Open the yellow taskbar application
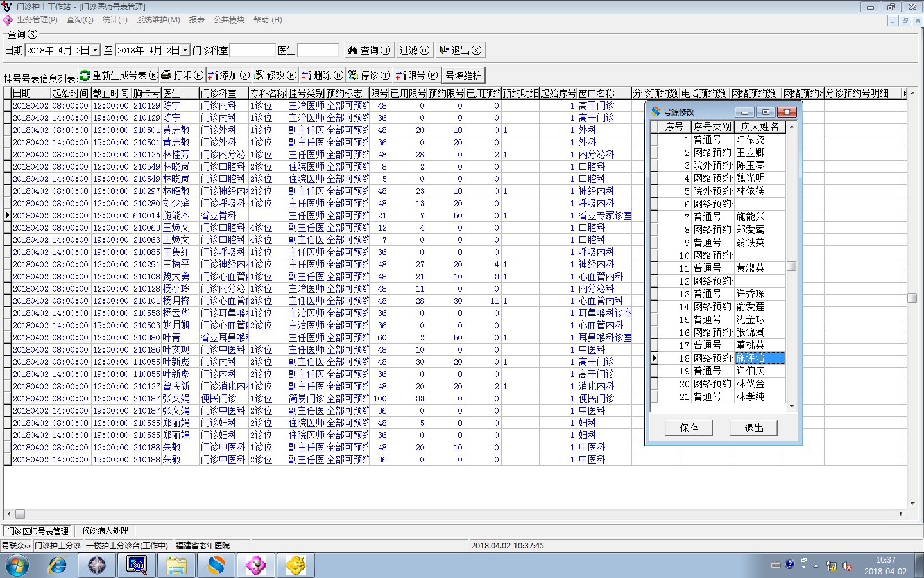 [x=296, y=566]
